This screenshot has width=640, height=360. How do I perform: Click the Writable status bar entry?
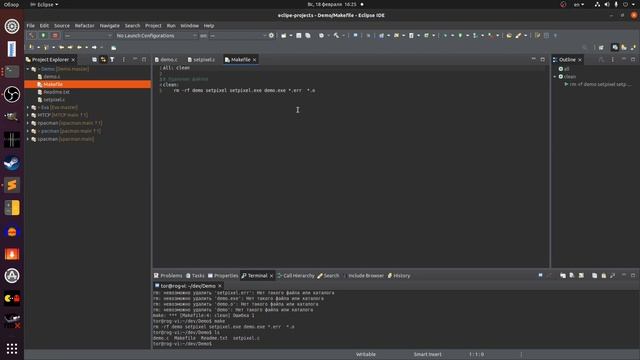tap(366, 354)
